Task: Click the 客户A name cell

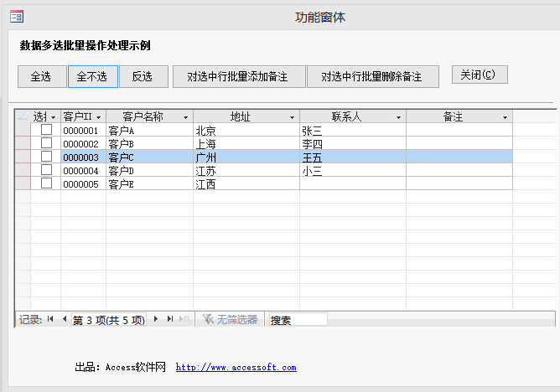Action: point(150,130)
